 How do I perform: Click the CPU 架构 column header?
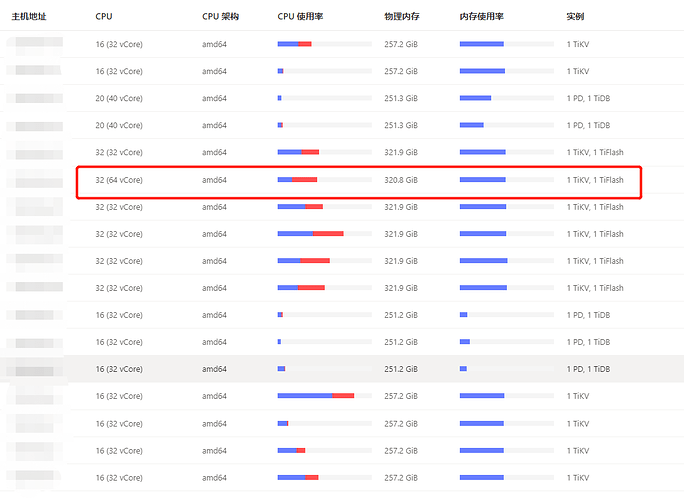(220, 17)
